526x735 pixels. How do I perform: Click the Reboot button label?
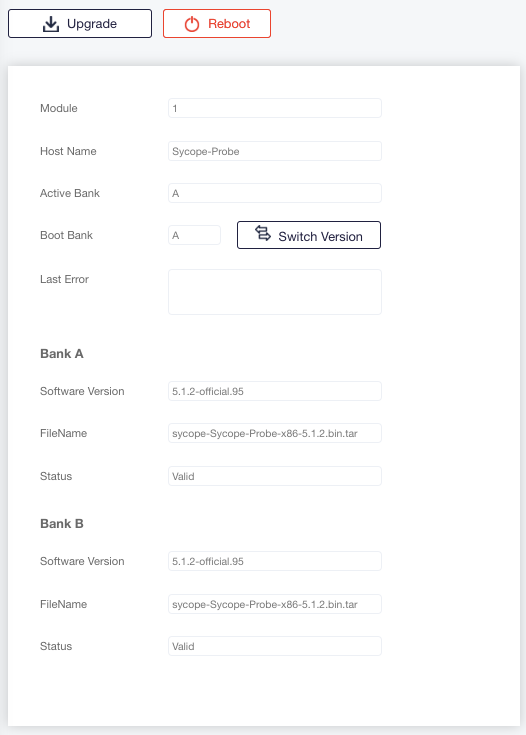229,24
